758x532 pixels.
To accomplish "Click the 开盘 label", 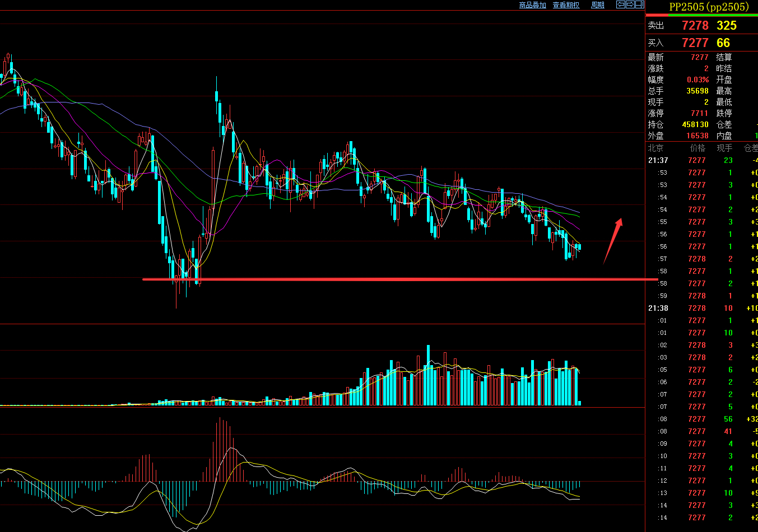I will tap(724, 80).
